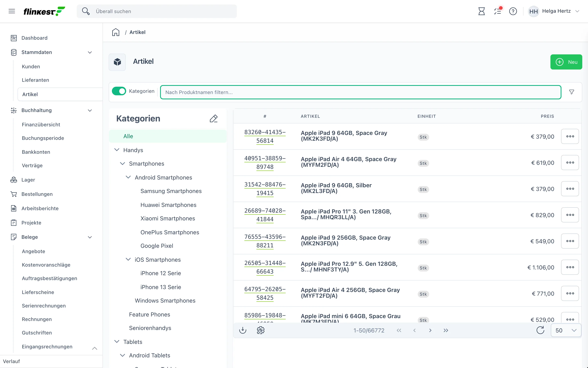The image size is (588, 368).
Task: Refresh the article list
Action: [x=540, y=330]
